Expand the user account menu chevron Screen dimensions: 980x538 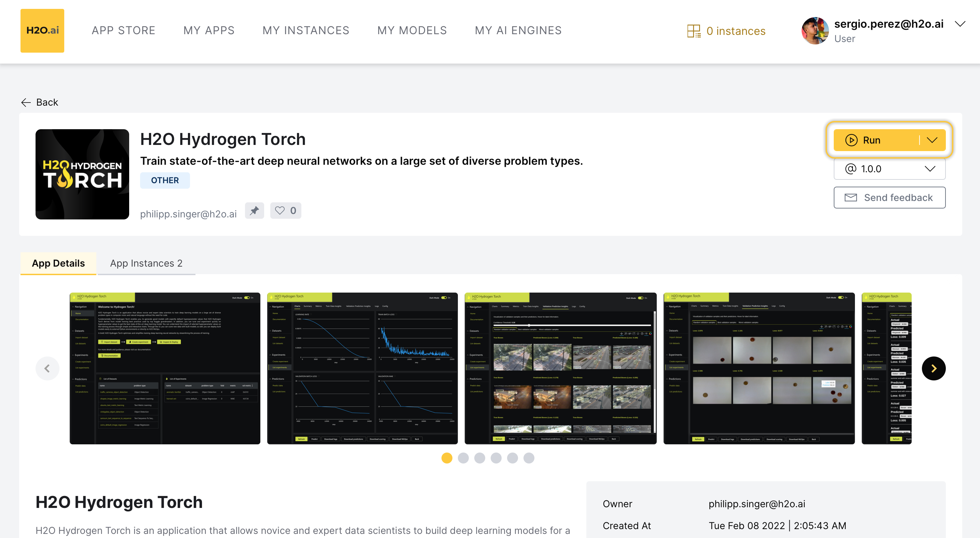click(960, 24)
